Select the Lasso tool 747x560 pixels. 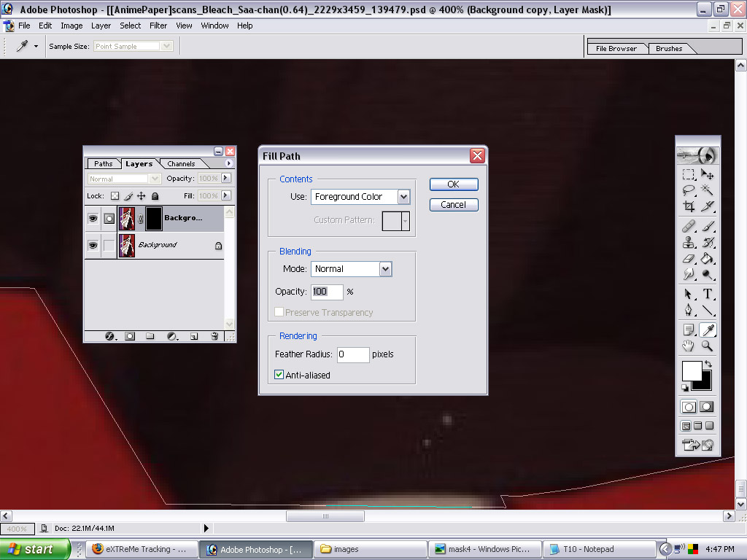coord(689,190)
